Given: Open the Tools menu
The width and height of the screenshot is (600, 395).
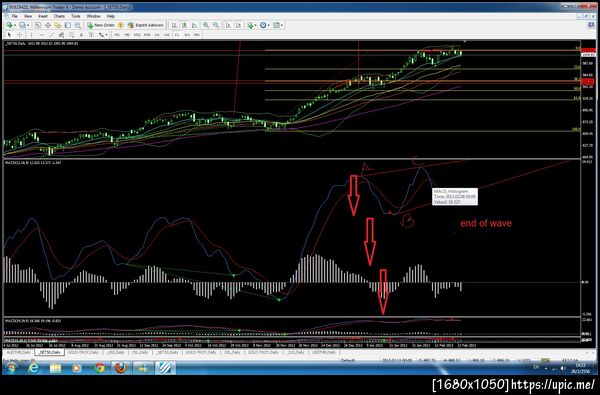Looking at the screenshot, I should point(76,16).
